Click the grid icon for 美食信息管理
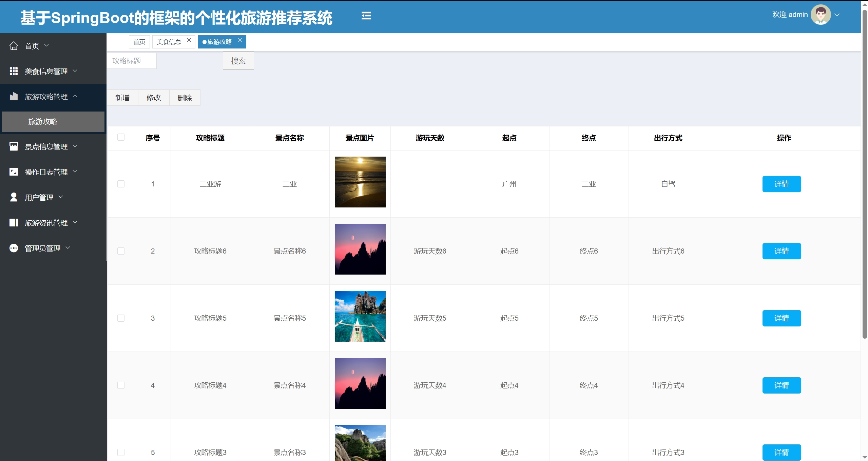Screen dimensions: 868x461 pyautogui.click(x=14, y=71)
